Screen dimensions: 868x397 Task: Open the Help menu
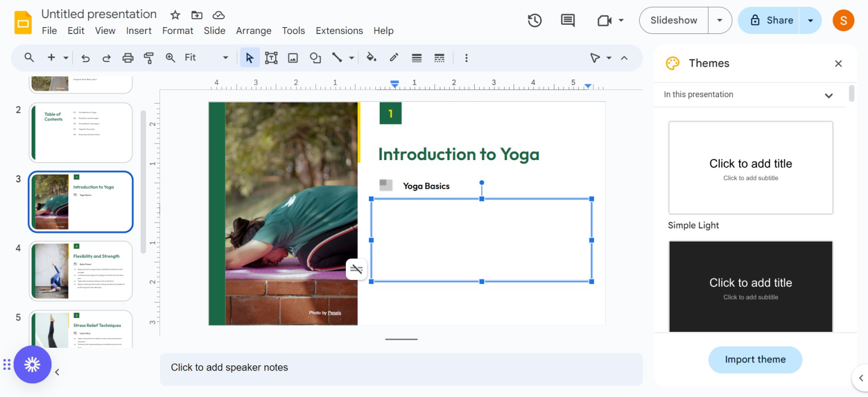(x=384, y=31)
